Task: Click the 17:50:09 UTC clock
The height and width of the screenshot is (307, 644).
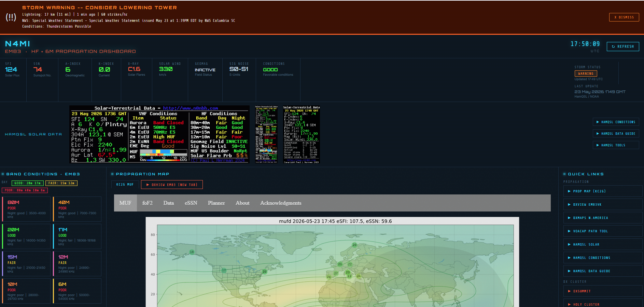Action: coord(585,44)
